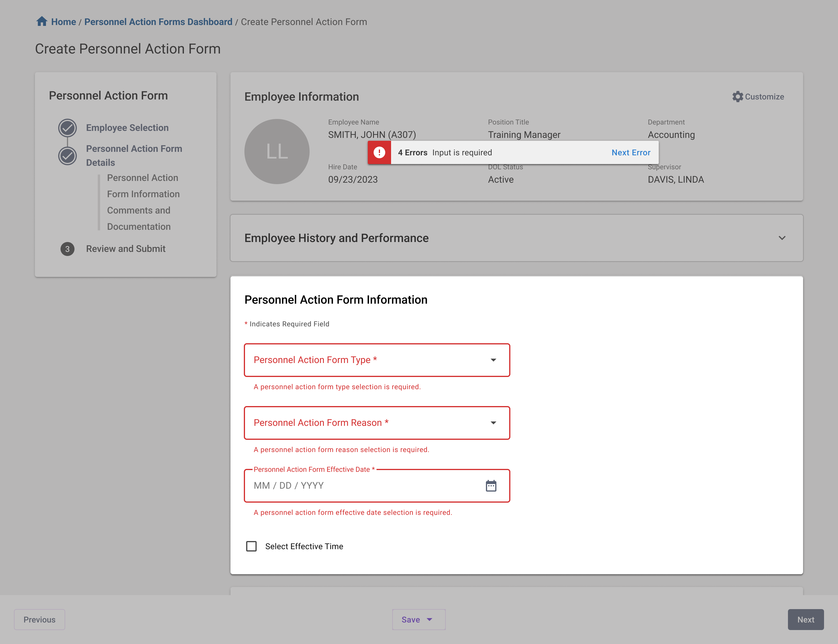Open the Save dropdown arrow

coord(430,620)
